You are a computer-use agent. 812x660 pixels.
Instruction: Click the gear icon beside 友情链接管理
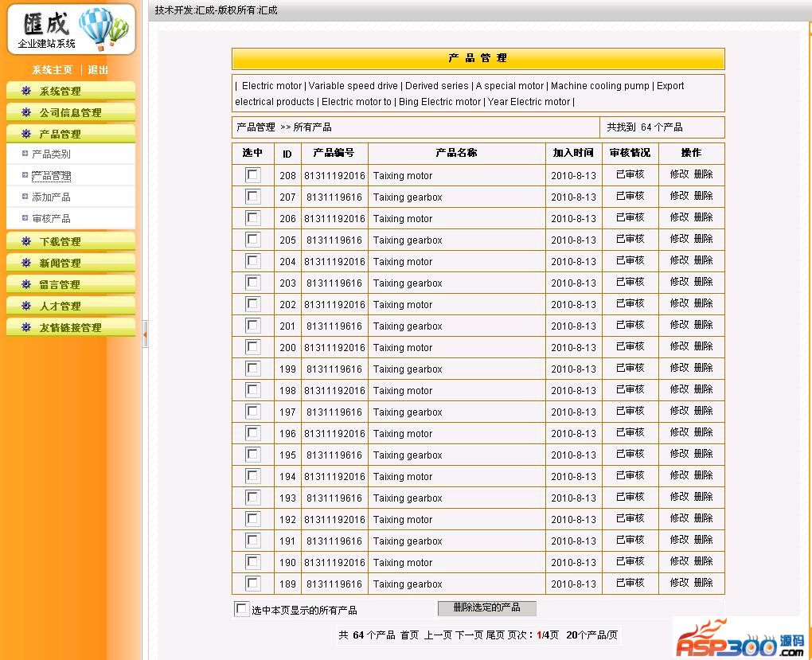coord(26,327)
